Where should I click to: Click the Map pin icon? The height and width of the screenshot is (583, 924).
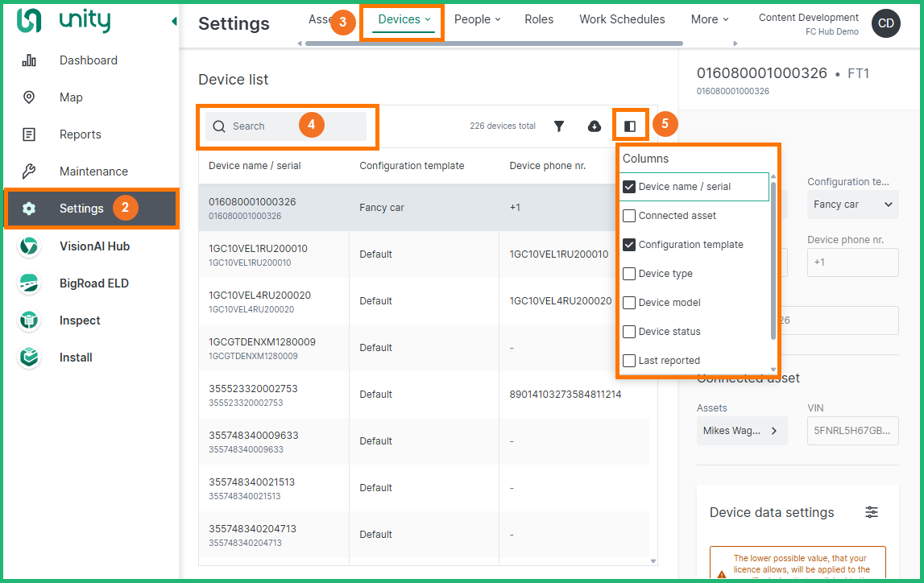tap(29, 97)
